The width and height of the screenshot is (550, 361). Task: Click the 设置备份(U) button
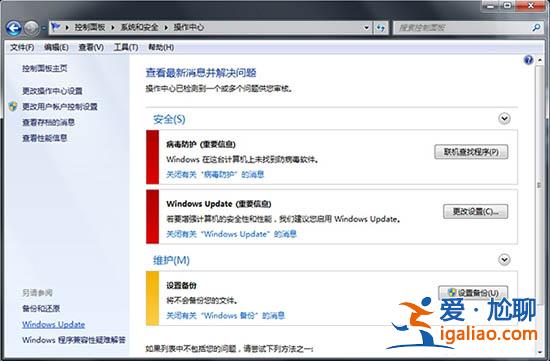click(x=473, y=293)
